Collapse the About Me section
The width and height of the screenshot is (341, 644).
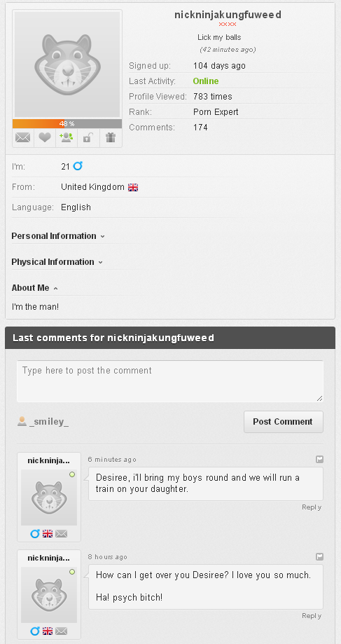coord(35,288)
